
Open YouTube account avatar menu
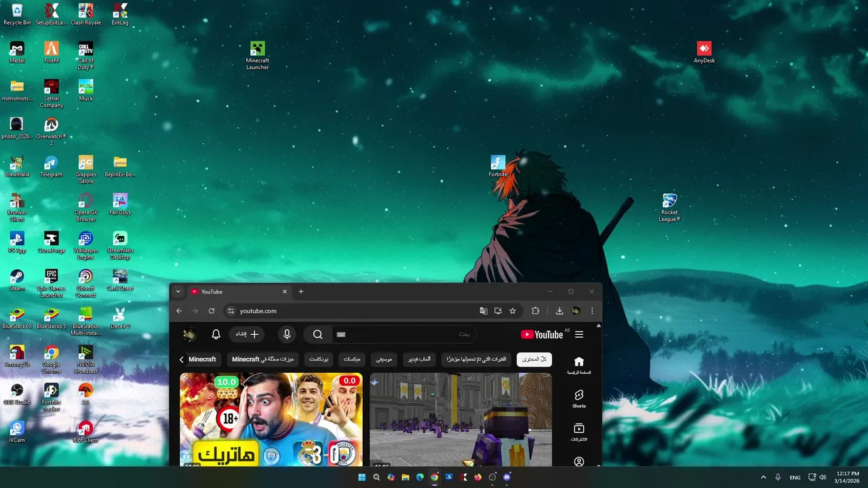coord(190,334)
